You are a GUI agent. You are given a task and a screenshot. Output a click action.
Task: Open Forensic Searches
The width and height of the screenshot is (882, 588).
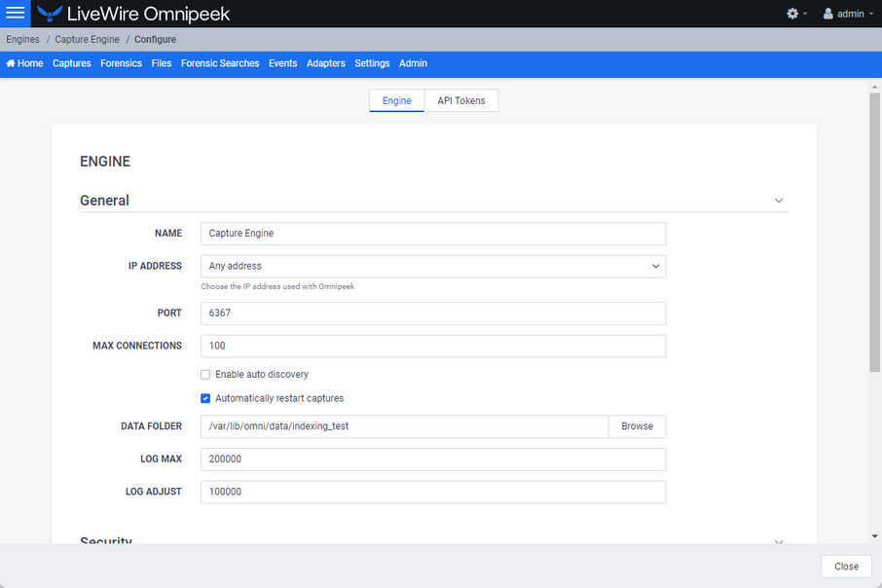click(220, 63)
